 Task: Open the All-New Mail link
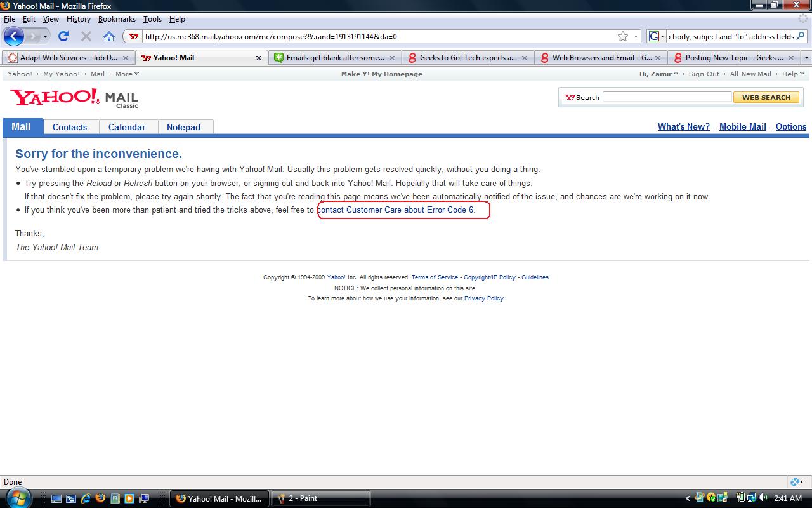(750, 74)
